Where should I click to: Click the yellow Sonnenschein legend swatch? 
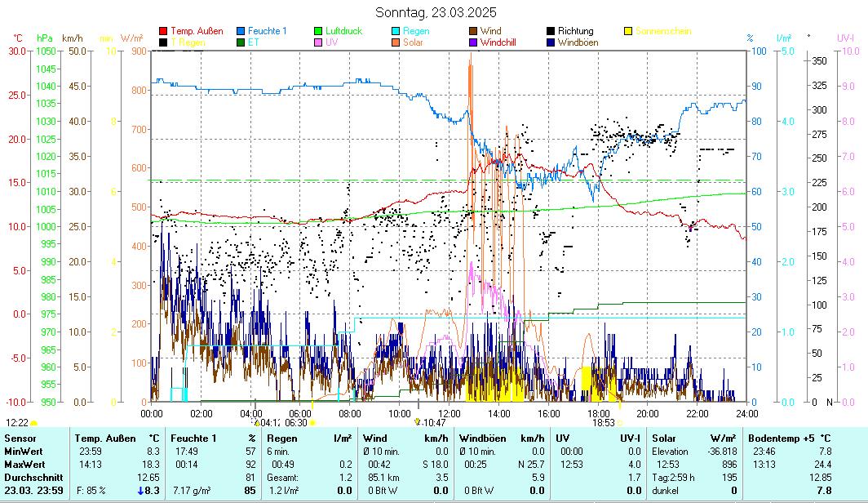tap(629, 31)
